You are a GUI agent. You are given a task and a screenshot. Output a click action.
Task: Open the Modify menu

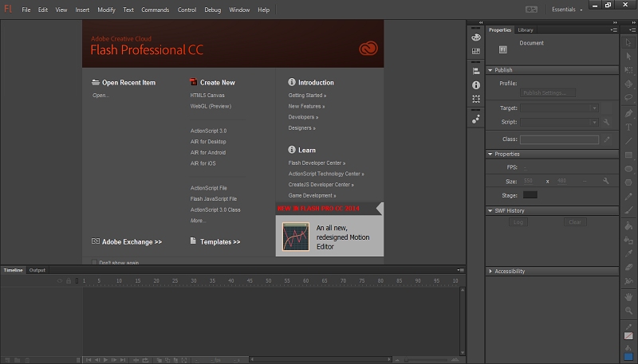[x=106, y=10]
